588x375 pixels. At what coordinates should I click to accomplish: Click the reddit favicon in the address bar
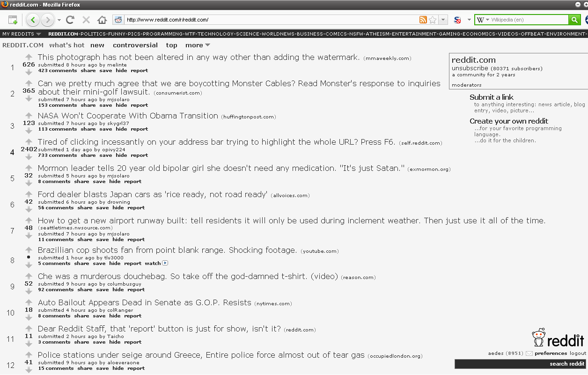(x=118, y=20)
